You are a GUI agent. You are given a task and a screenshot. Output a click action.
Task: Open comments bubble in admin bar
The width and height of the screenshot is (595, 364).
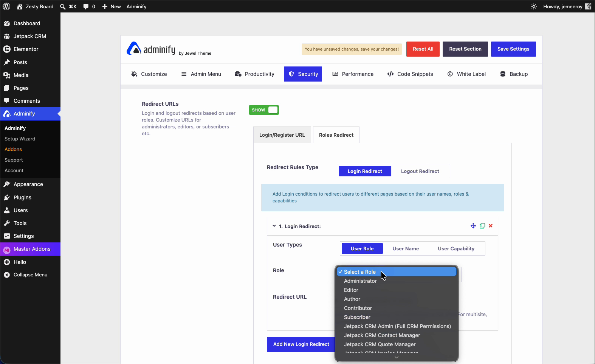click(86, 6)
